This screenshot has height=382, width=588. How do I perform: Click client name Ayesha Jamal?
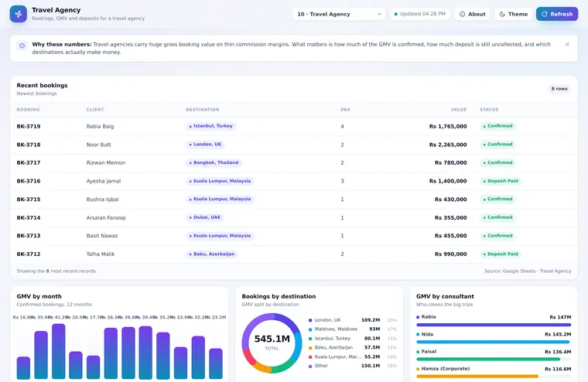(104, 181)
